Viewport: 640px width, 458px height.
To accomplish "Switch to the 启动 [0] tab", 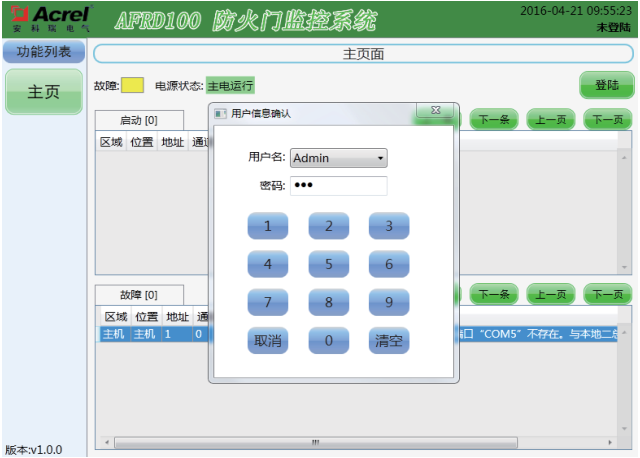I will [x=137, y=120].
